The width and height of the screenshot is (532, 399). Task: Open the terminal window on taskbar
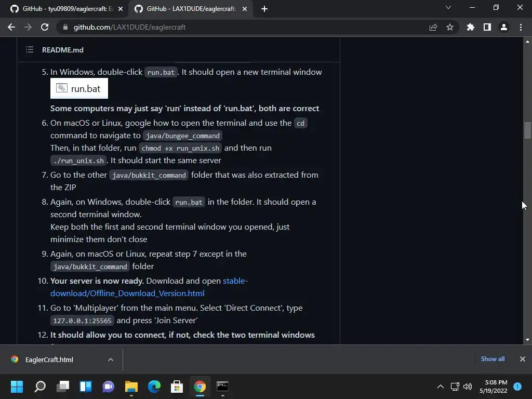tap(222, 387)
